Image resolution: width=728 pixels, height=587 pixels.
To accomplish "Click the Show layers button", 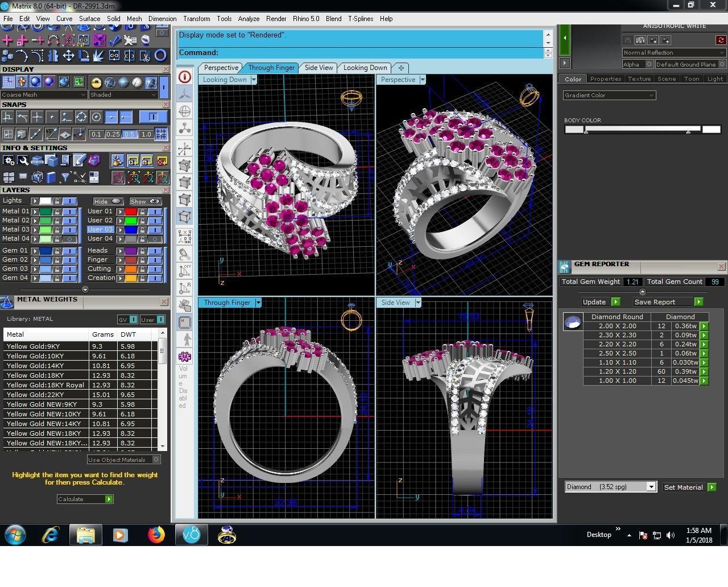I will click(x=146, y=201).
